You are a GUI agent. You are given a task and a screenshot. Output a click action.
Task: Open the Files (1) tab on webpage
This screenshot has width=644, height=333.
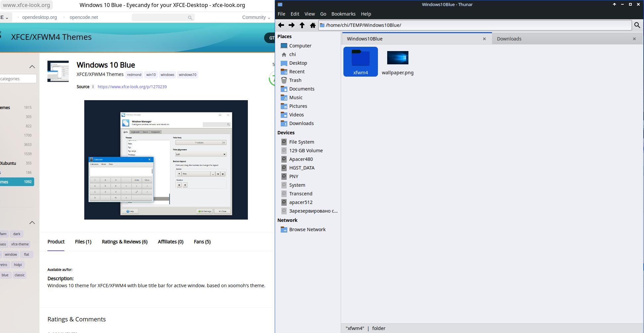pos(83,242)
